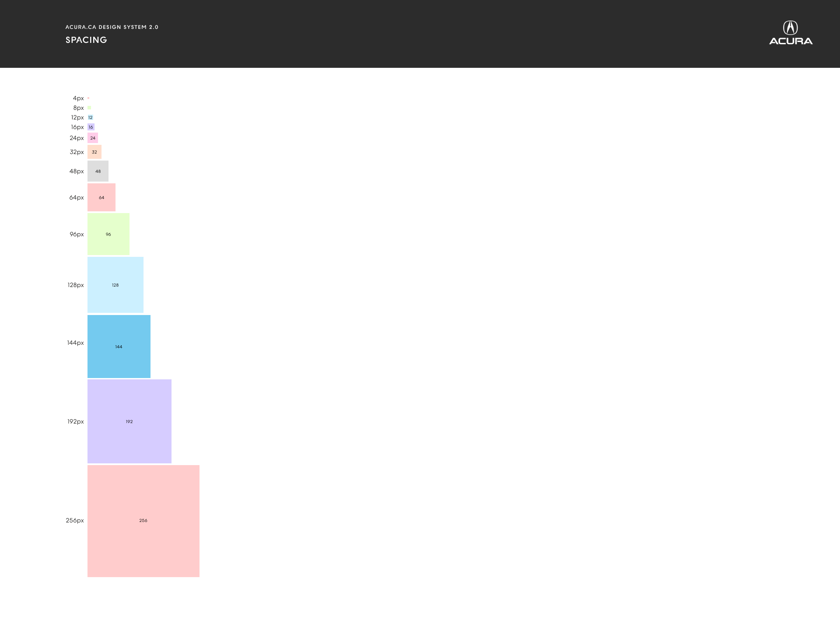Click the Acura logo in header
The width and height of the screenshot is (840, 627).
point(791,33)
